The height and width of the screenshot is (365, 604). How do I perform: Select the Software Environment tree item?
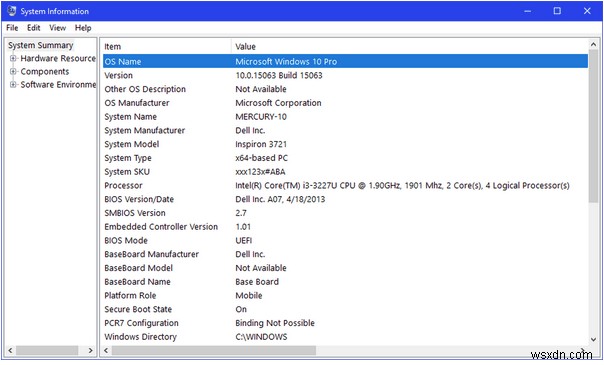(58, 85)
